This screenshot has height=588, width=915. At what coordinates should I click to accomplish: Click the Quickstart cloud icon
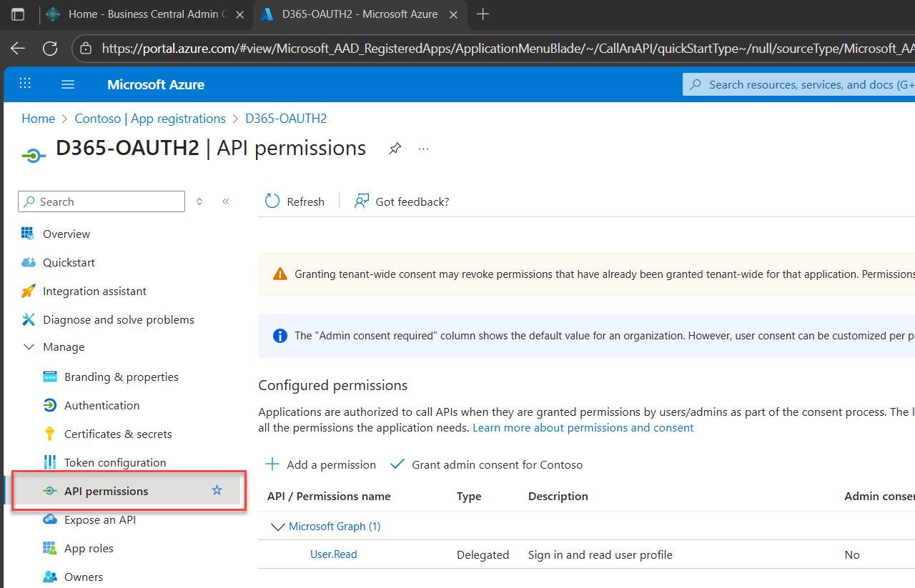[28, 262]
